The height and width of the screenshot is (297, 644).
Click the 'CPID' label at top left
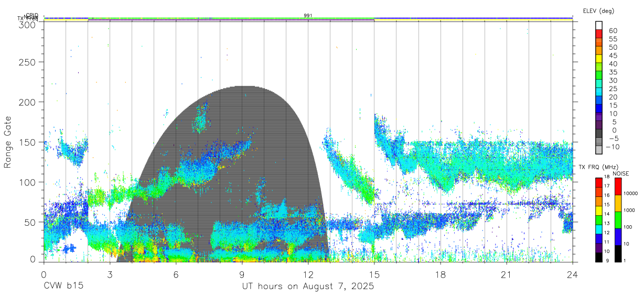[x=32, y=15]
